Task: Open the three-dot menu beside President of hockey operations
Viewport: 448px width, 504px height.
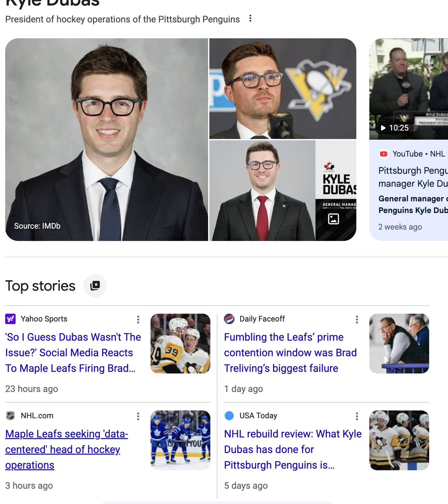Action: 250,18
